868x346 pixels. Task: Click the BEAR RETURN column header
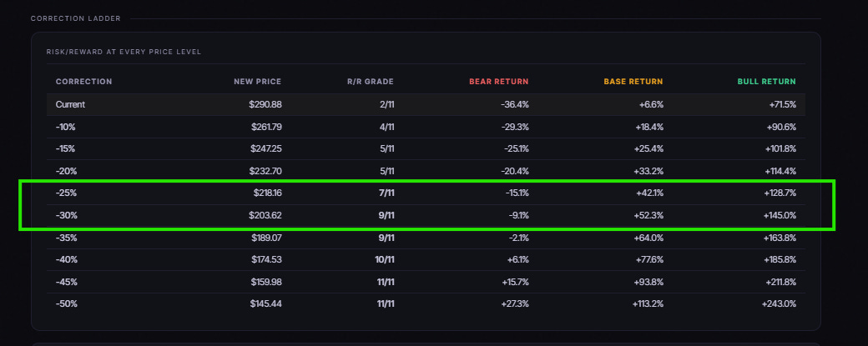tap(499, 82)
